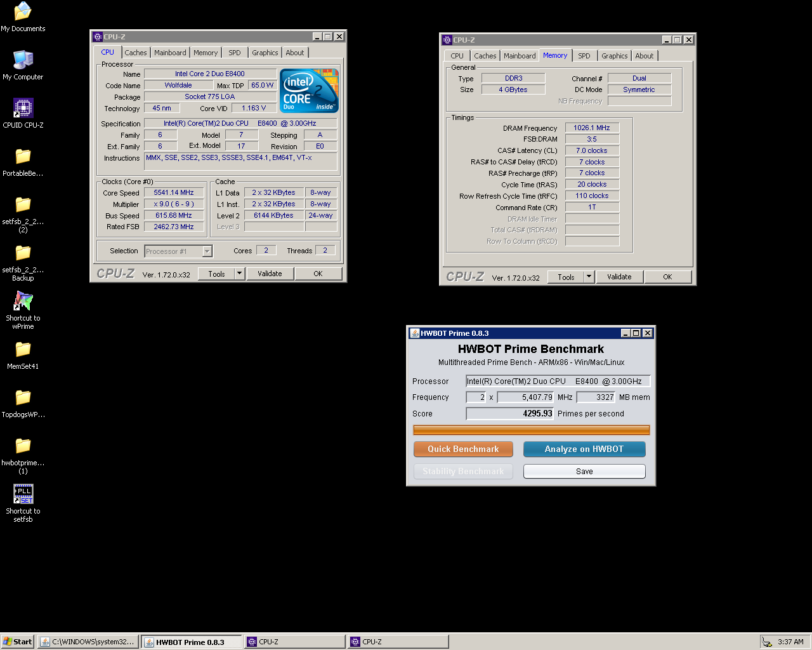Open the My Documents desktop icon

23,17
